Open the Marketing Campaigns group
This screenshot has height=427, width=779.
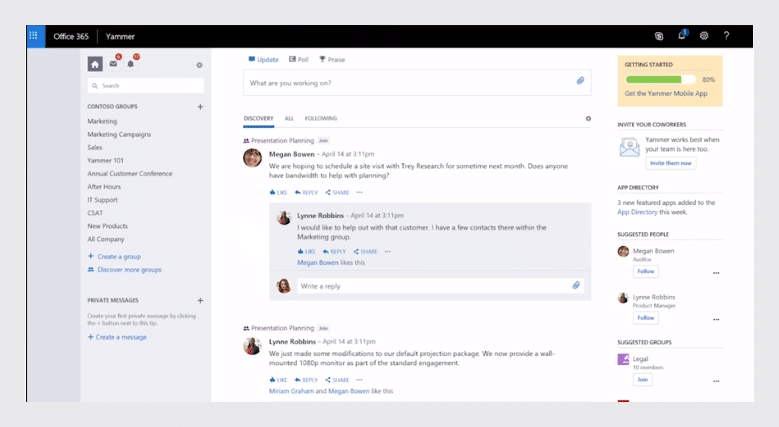119,134
